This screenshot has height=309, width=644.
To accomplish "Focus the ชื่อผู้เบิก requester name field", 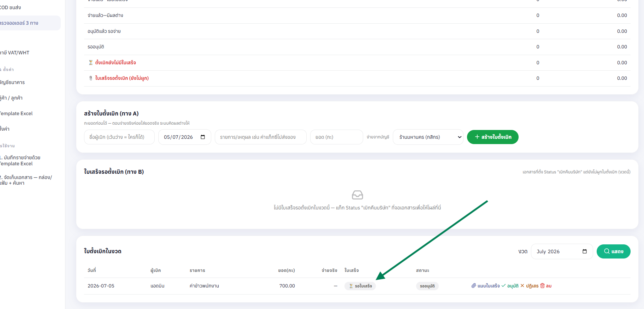I will tap(119, 137).
